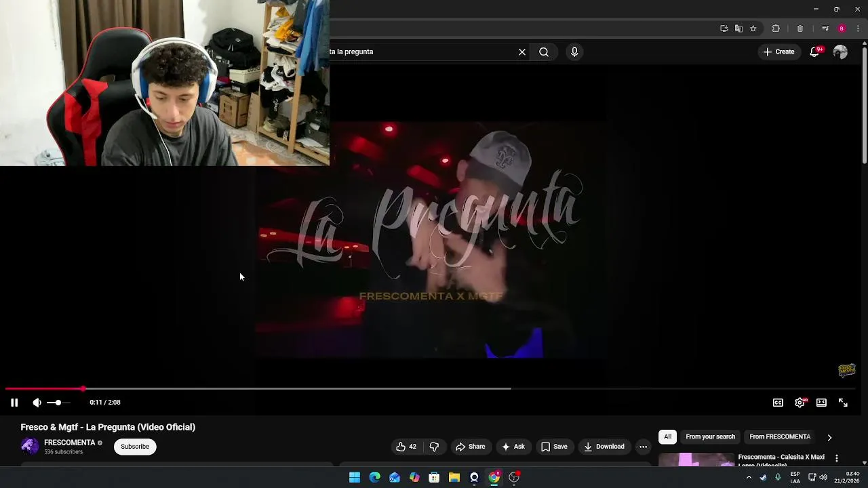The image size is (868, 488).
Task: Save the video to a playlist
Action: [554, 447]
